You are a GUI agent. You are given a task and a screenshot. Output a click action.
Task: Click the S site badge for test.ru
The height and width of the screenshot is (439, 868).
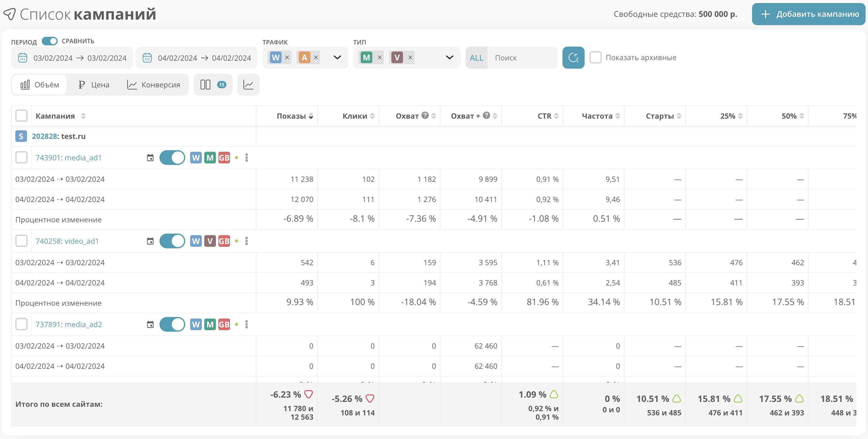tap(21, 136)
